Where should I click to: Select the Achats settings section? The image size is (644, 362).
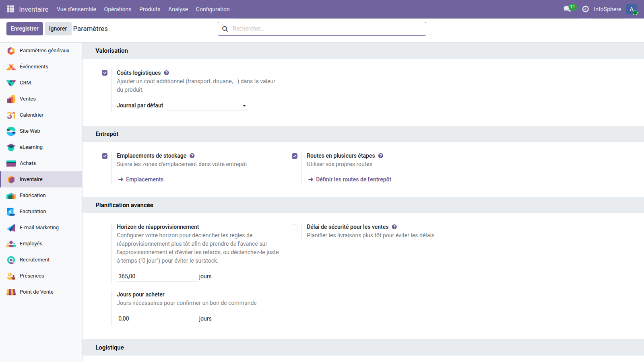27,163
